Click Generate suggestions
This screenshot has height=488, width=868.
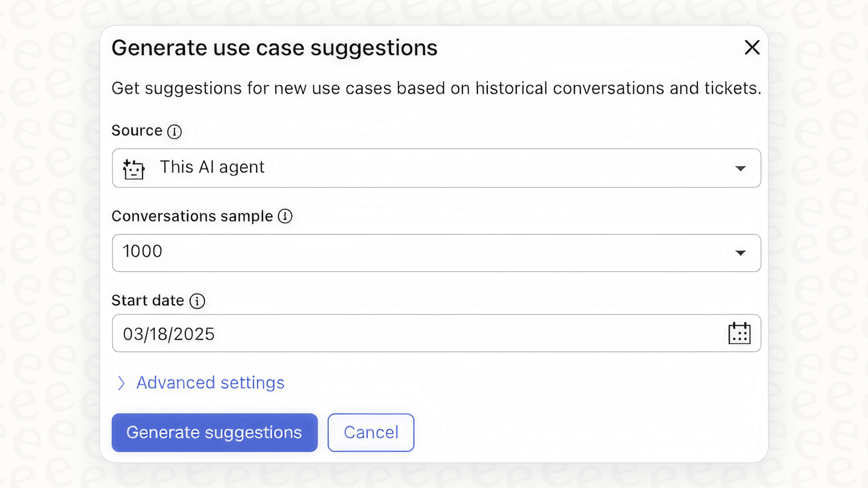pyautogui.click(x=214, y=433)
